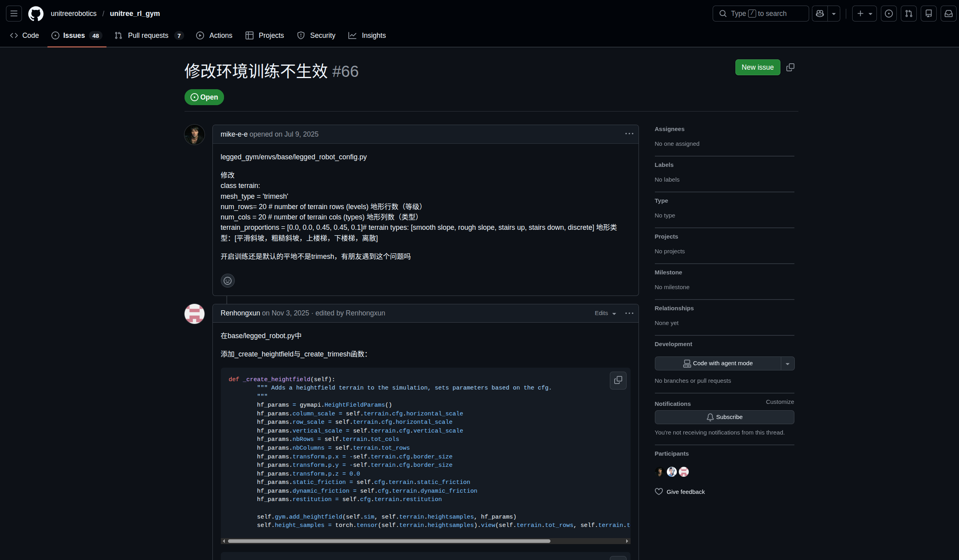Open the Copilot chat icon
The height and width of the screenshot is (560, 959).
tap(820, 14)
